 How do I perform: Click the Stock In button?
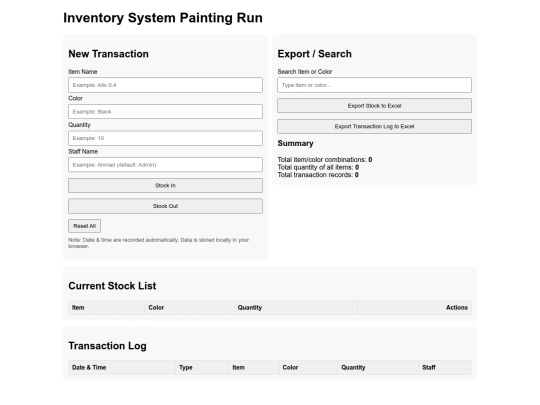pyautogui.click(x=165, y=185)
